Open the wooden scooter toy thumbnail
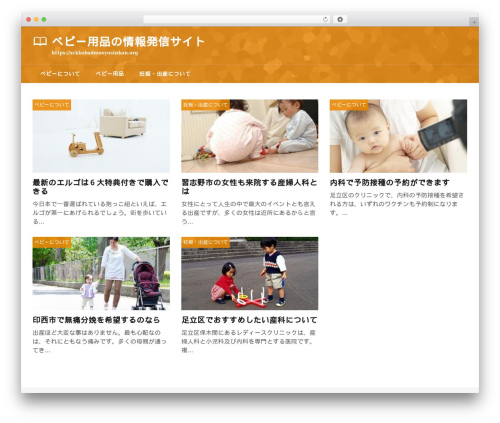Viewport: 500px width, 423px height. click(101, 136)
